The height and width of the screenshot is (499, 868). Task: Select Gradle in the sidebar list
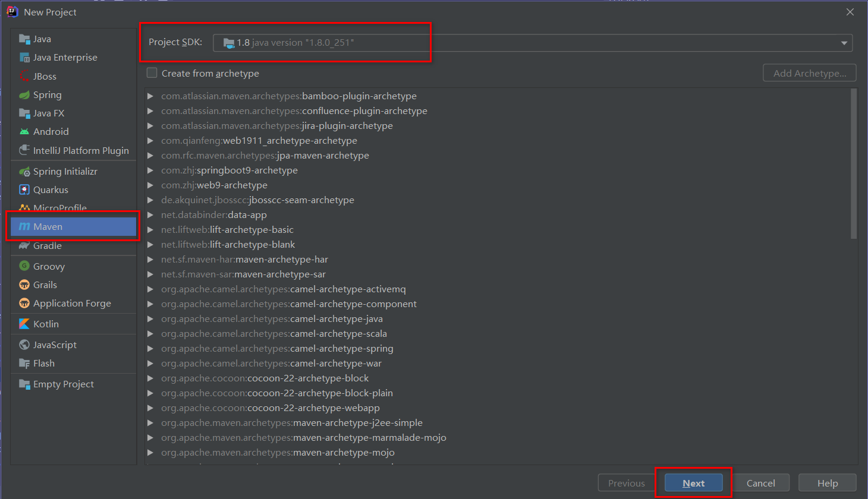pos(74,246)
